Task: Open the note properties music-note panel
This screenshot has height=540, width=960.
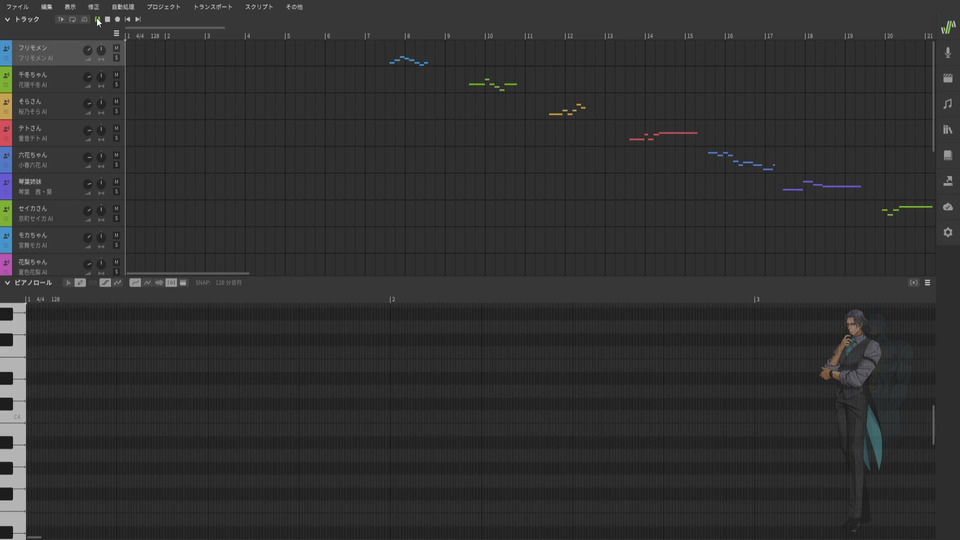Action: coord(948,104)
